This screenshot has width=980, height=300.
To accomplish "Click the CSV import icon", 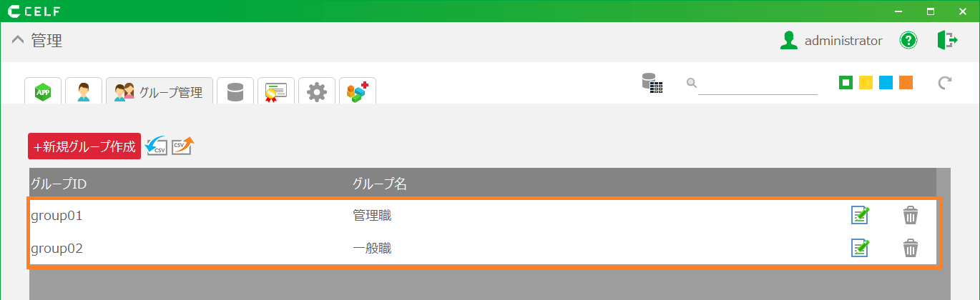I will (155, 146).
